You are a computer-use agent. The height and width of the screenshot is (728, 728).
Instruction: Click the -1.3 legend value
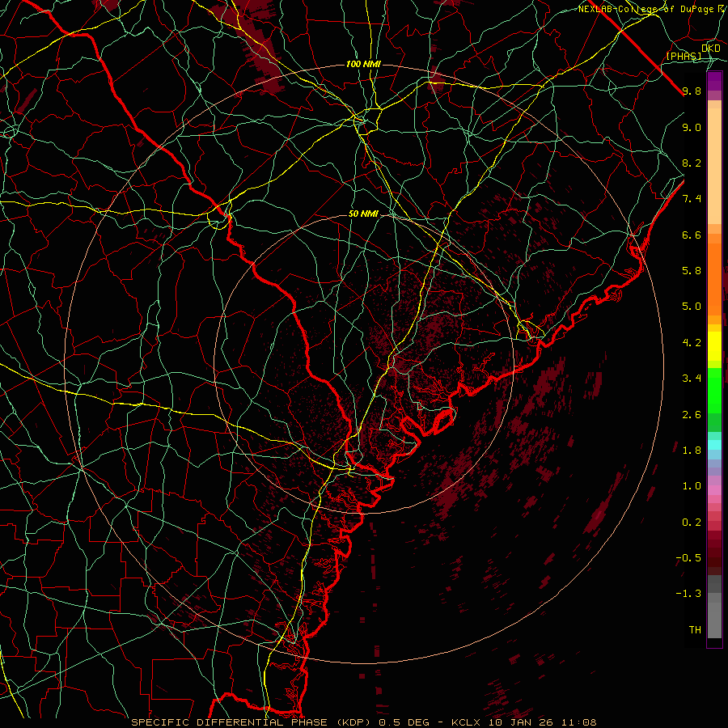688,594
